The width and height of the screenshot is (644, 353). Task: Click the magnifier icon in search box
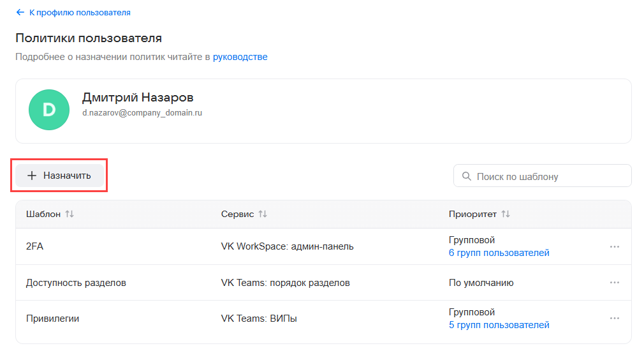(467, 176)
